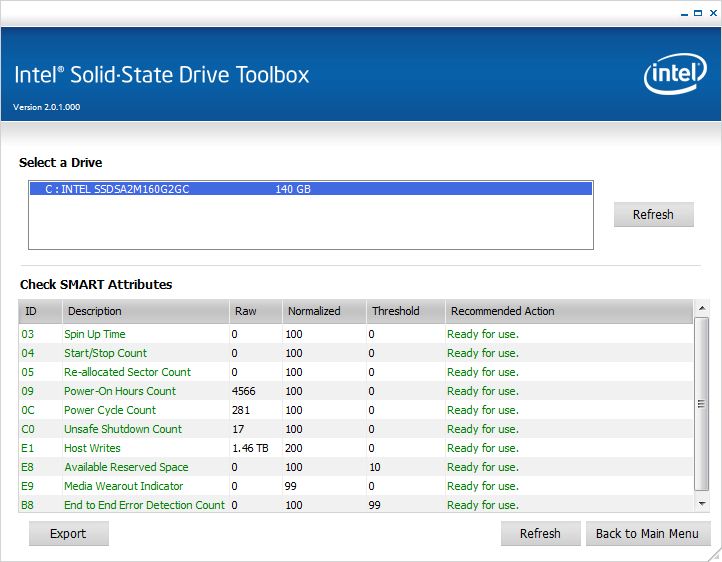Viewport: 722px width, 562px height.
Task: Click the 140 GB drive capacity text
Action: pos(293,189)
